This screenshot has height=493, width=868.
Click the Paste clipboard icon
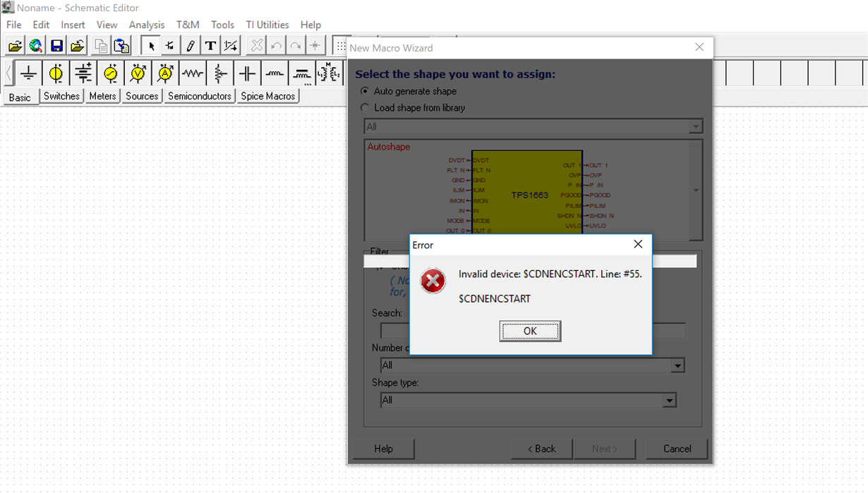(x=121, y=46)
